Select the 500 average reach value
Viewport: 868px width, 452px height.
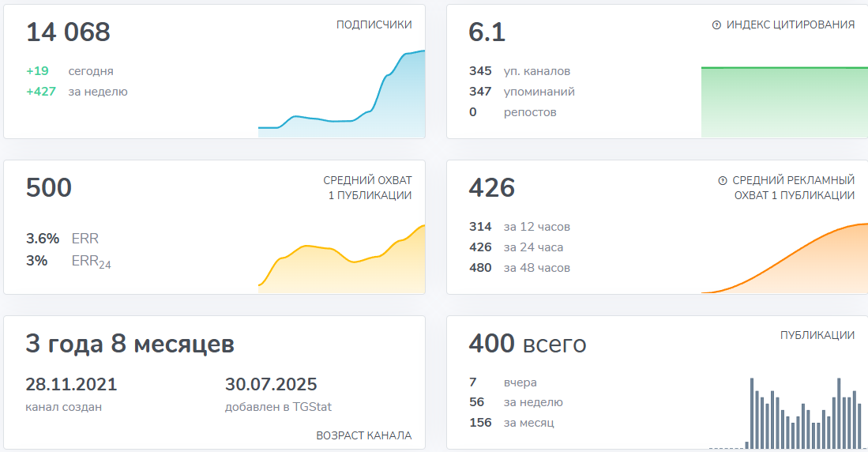(49, 188)
